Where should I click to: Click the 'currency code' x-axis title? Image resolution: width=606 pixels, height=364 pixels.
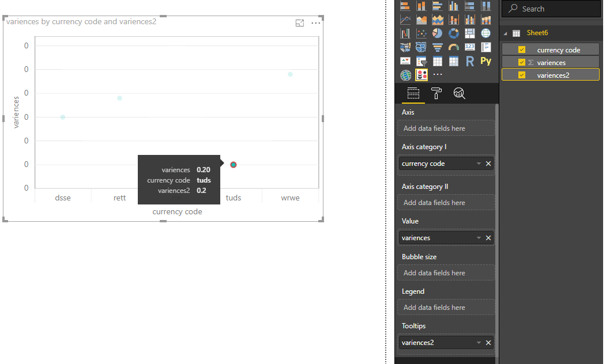tap(177, 211)
